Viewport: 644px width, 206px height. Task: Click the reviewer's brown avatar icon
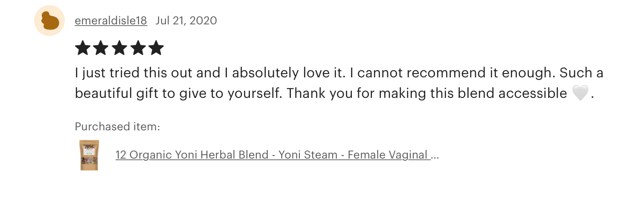49,21
